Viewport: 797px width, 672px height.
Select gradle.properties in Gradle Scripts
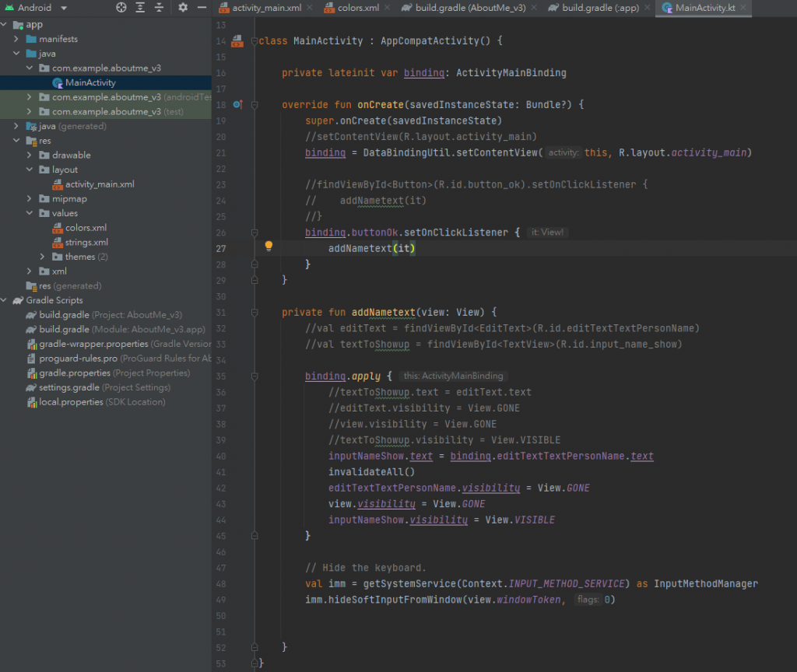75,373
